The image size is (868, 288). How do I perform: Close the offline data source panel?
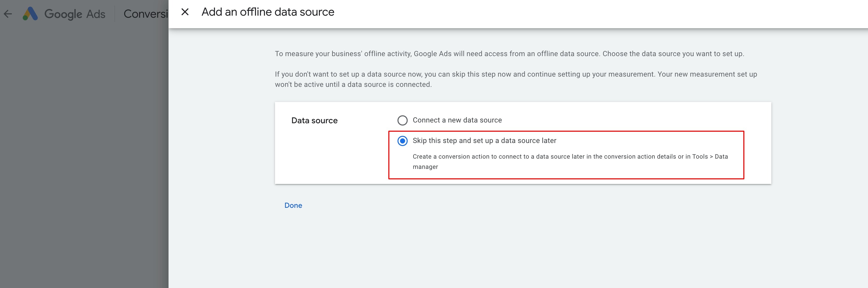click(x=185, y=12)
